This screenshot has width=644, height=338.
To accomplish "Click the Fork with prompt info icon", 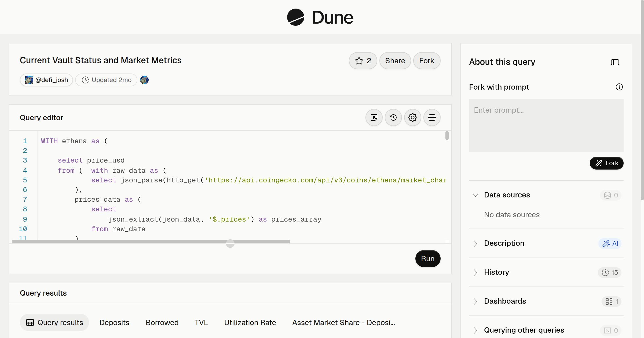I will (x=619, y=87).
